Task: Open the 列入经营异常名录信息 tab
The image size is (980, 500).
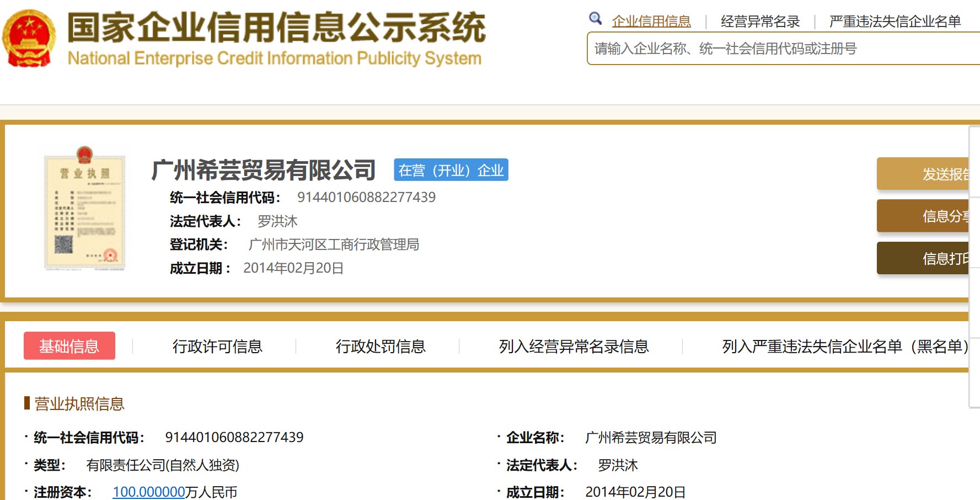Action: coord(574,346)
